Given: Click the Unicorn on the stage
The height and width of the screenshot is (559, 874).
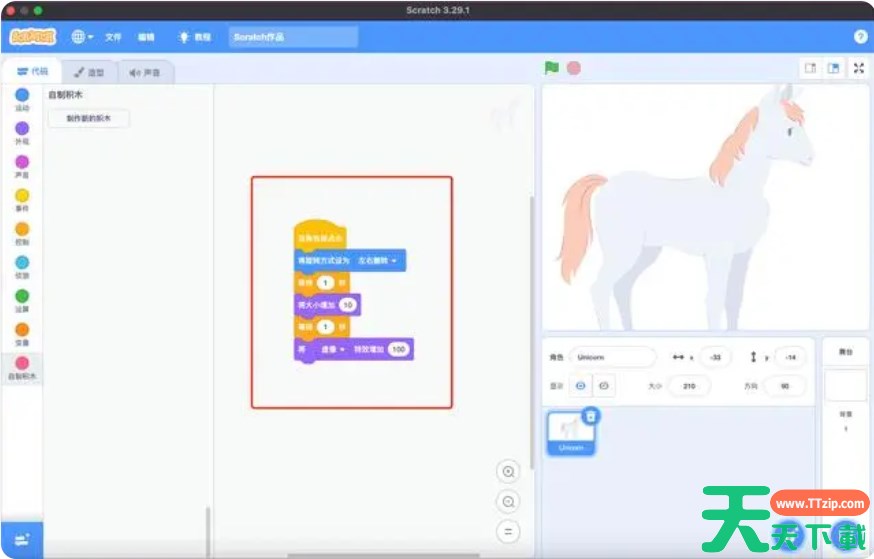Looking at the screenshot, I should 689,206.
